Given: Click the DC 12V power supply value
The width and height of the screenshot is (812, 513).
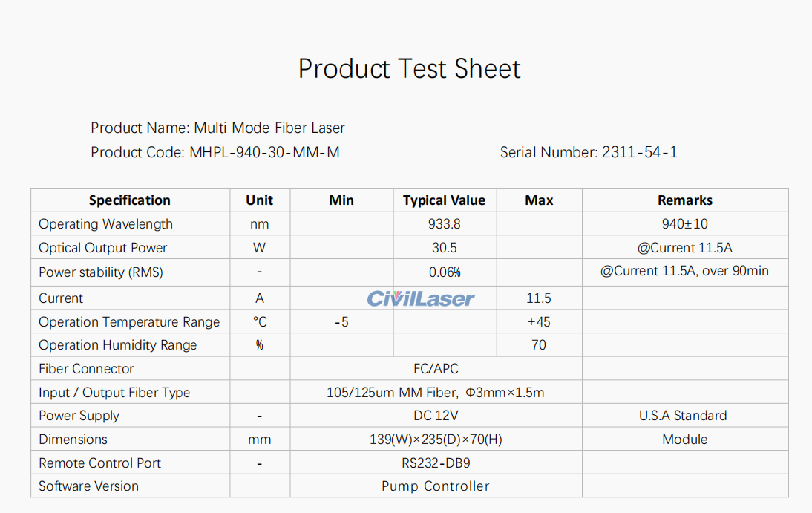Looking at the screenshot, I should pos(436,416).
